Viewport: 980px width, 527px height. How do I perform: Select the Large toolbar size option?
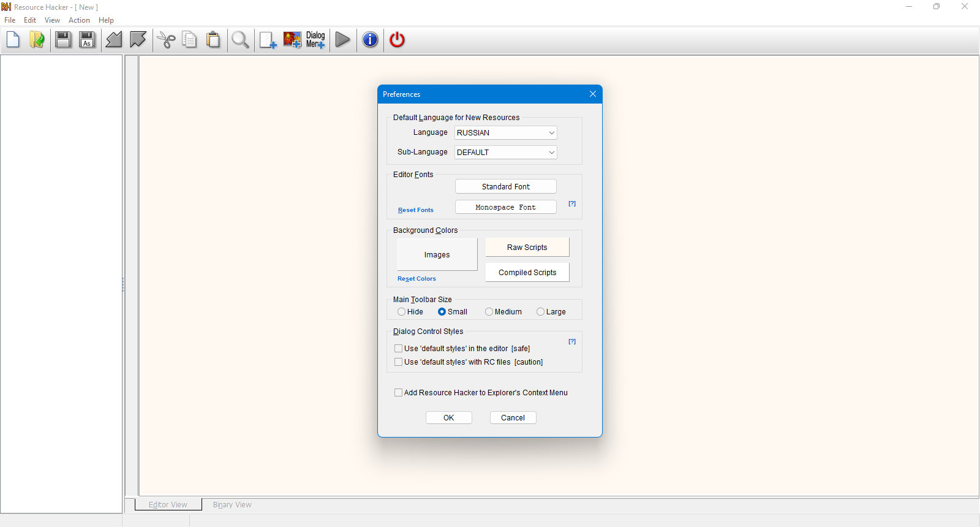coord(551,312)
